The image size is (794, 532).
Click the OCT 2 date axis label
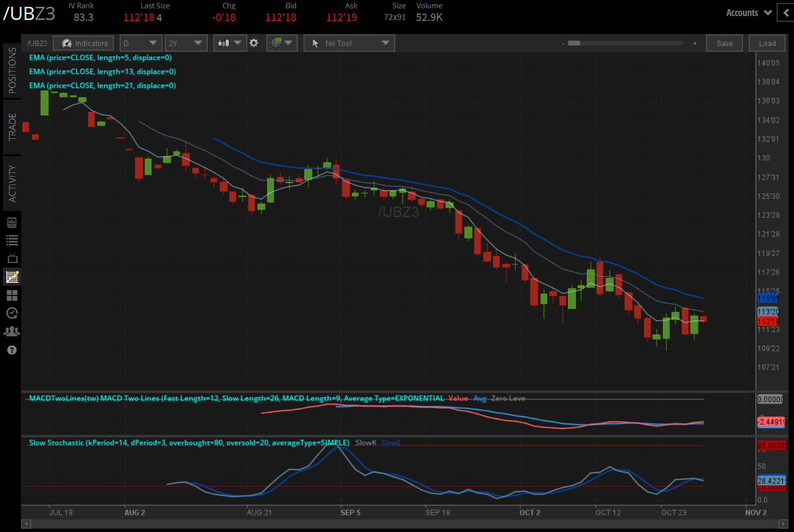click(530, 513)
